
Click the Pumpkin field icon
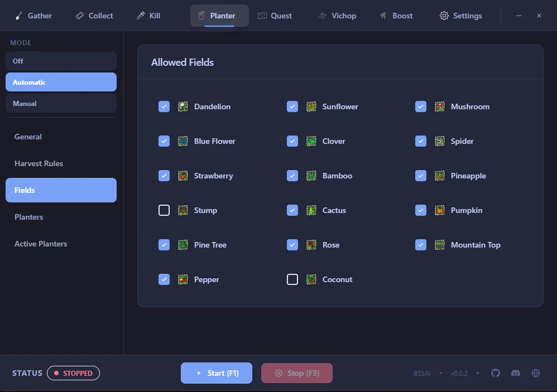(x=440, y=210)
